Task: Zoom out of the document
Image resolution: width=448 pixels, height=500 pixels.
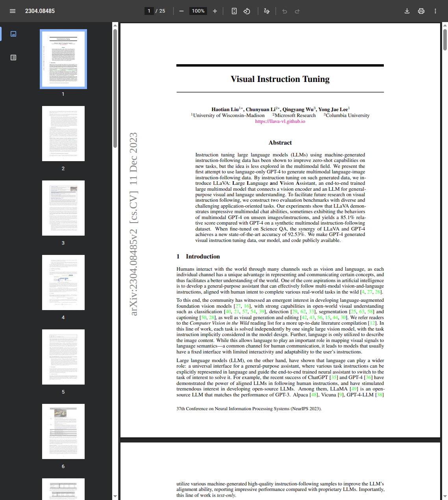Action: tap(181, 11)
